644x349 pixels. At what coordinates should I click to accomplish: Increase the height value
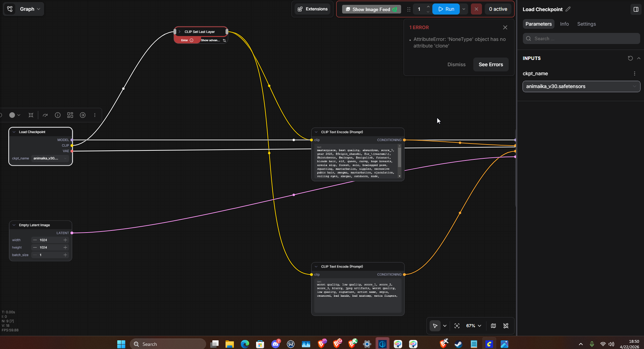click(65, 247)
